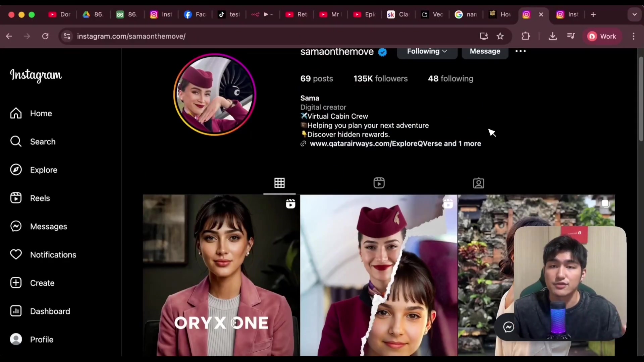Open the Dashboard chart icon
The width and height of the screenshot is (644, 362).
coord(16,311)
